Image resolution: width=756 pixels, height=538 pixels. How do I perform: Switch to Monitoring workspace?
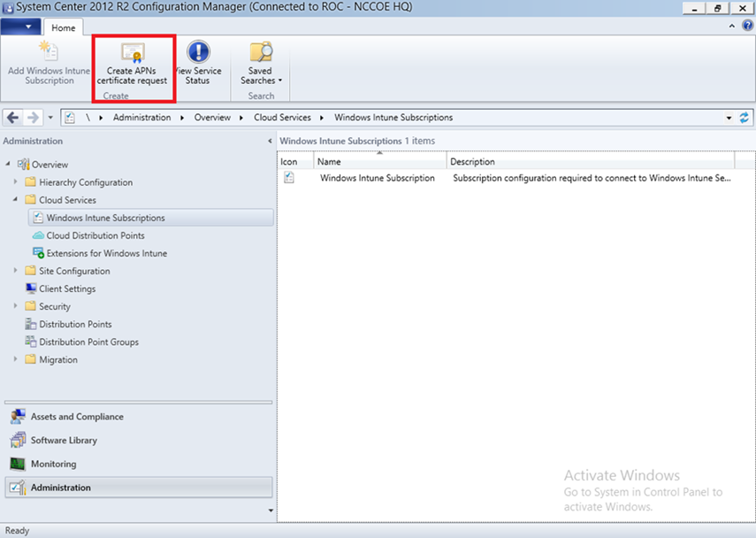(x=138, y=464)
